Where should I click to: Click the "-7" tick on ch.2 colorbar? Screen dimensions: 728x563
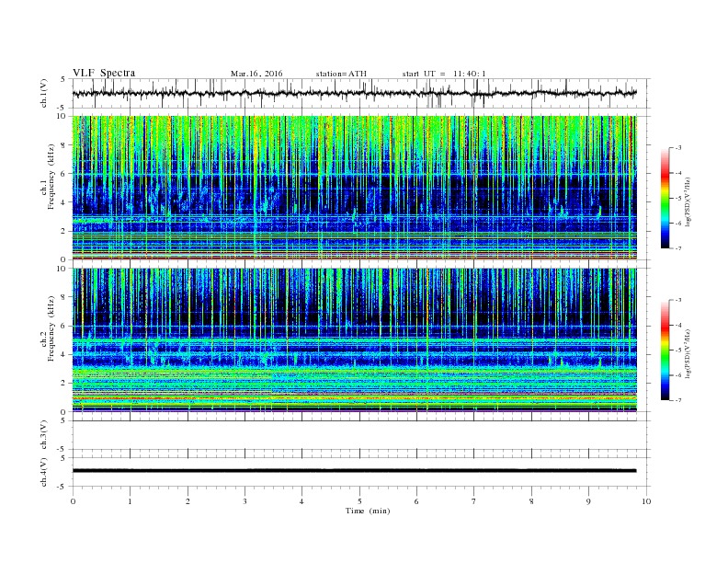(x=678, y=400)
